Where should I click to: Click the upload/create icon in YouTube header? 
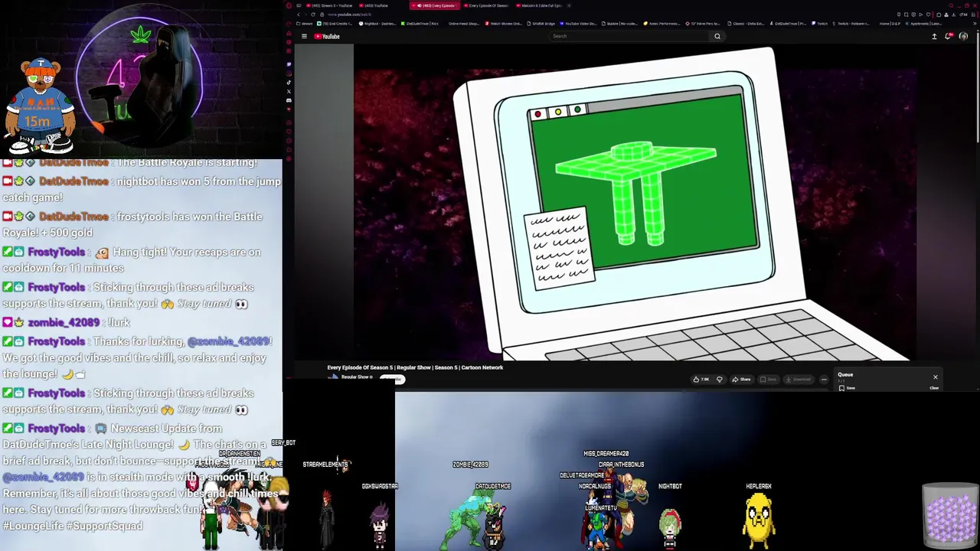(x=934, y=36)
